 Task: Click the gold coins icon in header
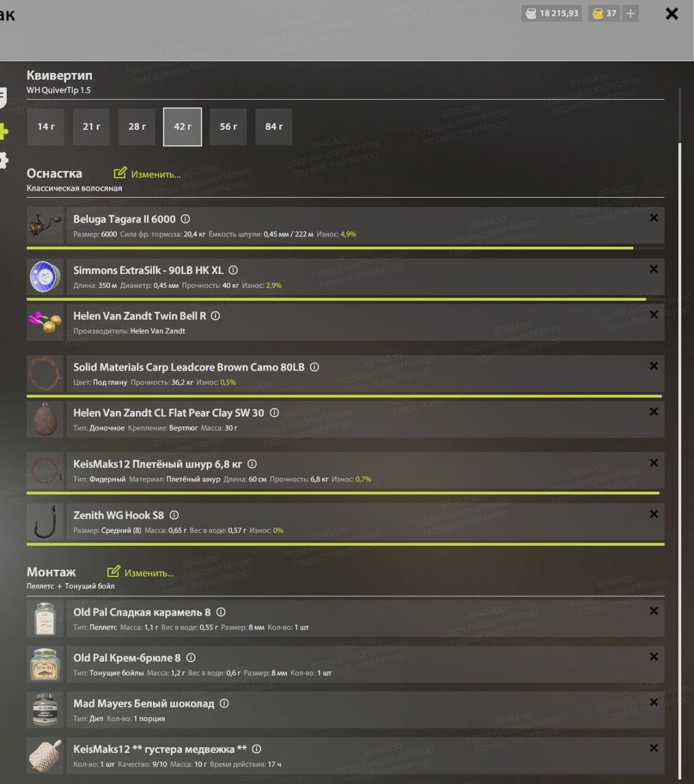598,13
